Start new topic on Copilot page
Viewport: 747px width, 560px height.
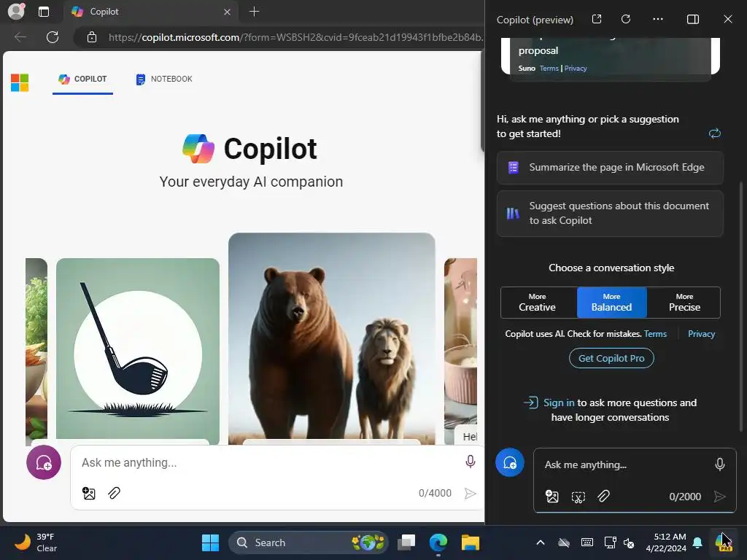43,462
